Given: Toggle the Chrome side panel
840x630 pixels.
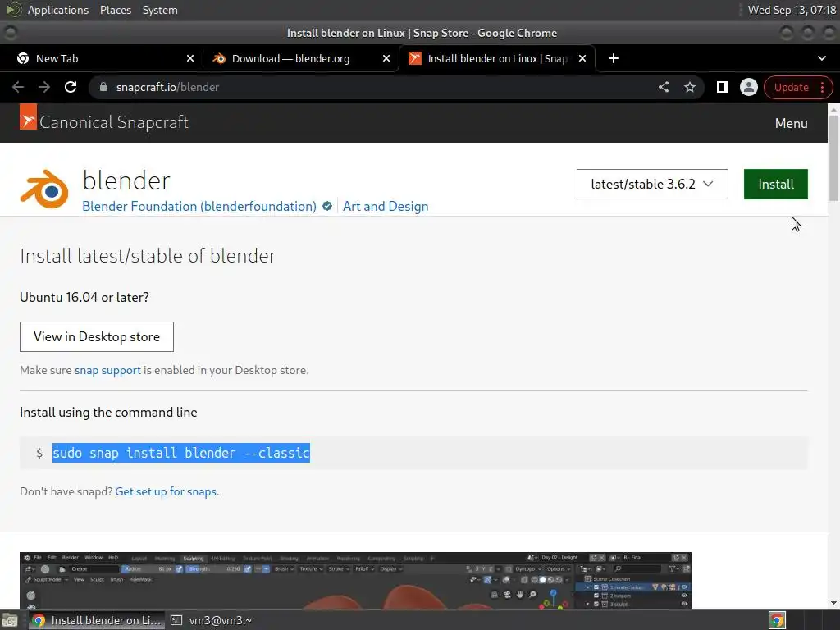Looking at the screenshot, I should pyautogui.click(x=722, y=87).
